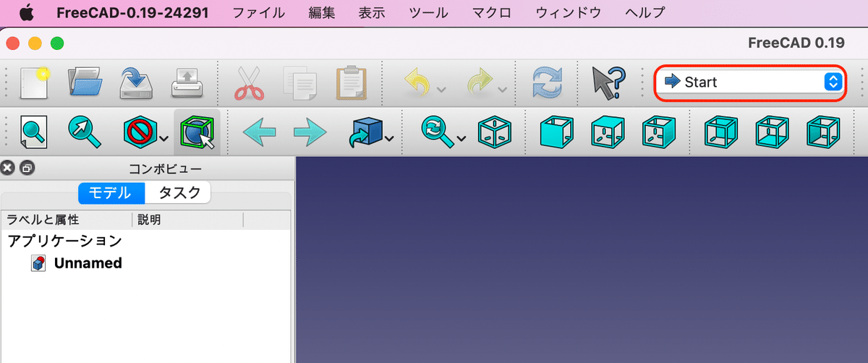This screenshot has width=868, height=363.
Task: Refresh the document with recompute icon
Action: pyautogui.click(x=548, y=82)
